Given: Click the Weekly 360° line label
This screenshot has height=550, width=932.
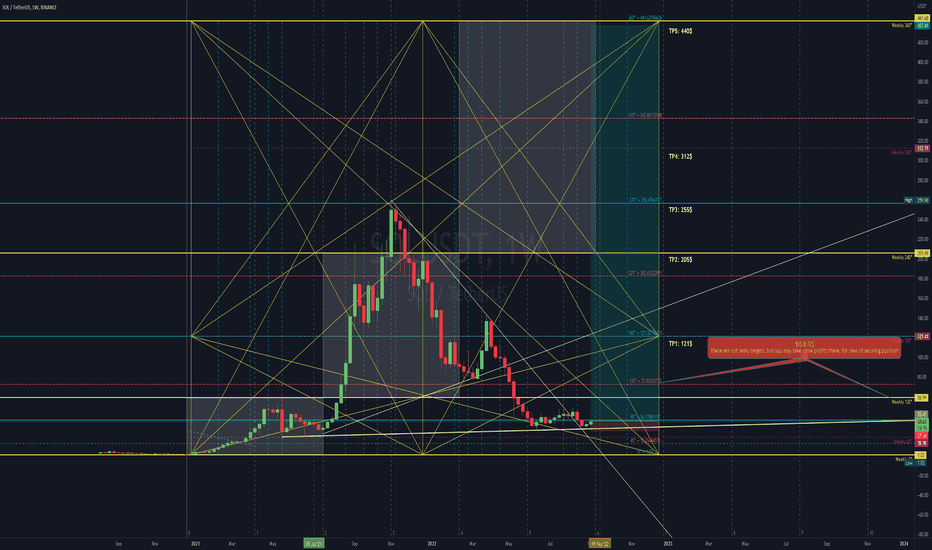Looking at the screenshot, I should 902,26.
